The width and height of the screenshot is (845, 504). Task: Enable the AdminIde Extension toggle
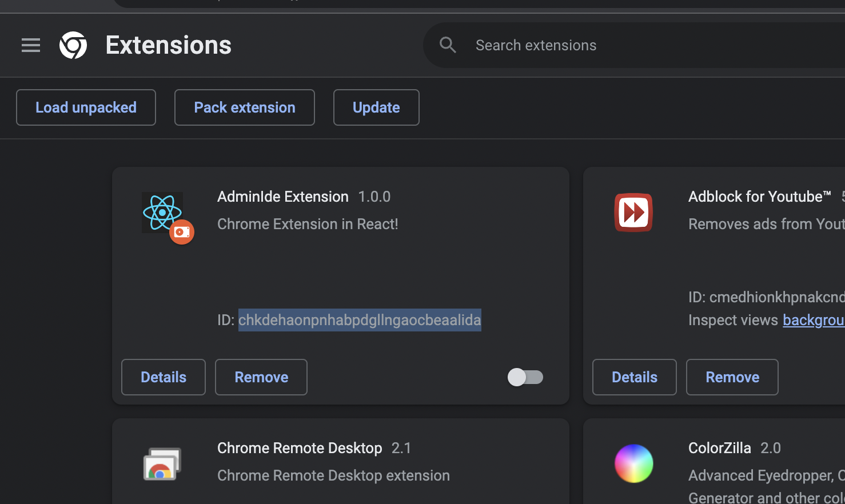click(525, 377)
